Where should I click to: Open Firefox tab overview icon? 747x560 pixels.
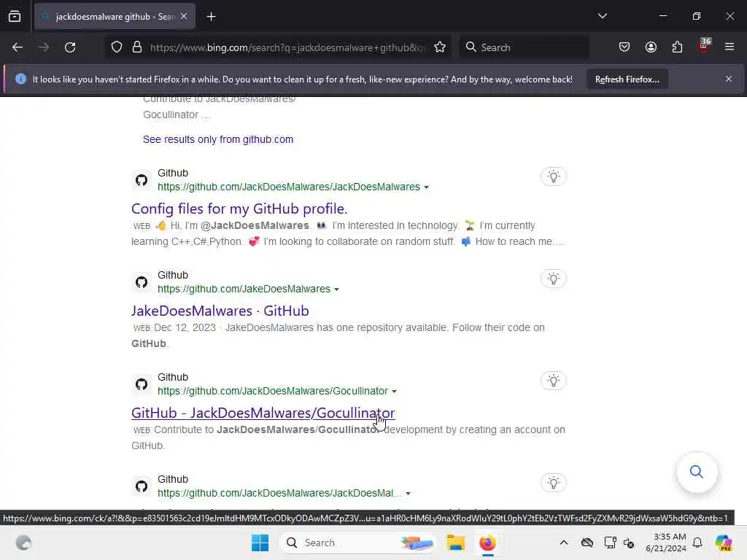pos(15,16)
